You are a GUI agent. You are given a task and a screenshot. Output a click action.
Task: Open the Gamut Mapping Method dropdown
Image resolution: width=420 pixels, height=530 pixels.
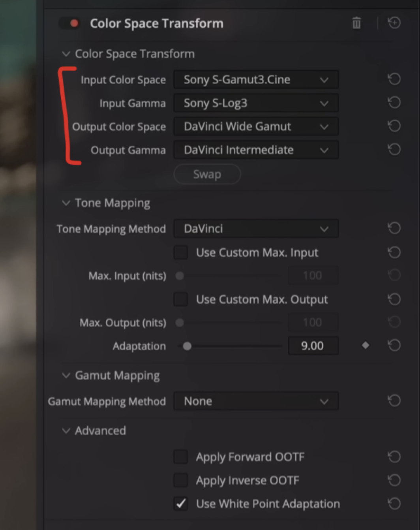click(256, 401)
